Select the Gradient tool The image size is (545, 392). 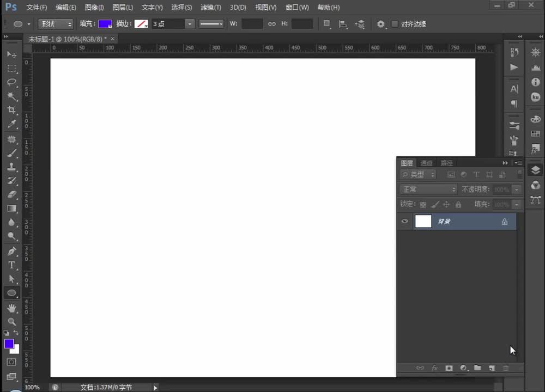pyautogui.click(x=11, y=209)
